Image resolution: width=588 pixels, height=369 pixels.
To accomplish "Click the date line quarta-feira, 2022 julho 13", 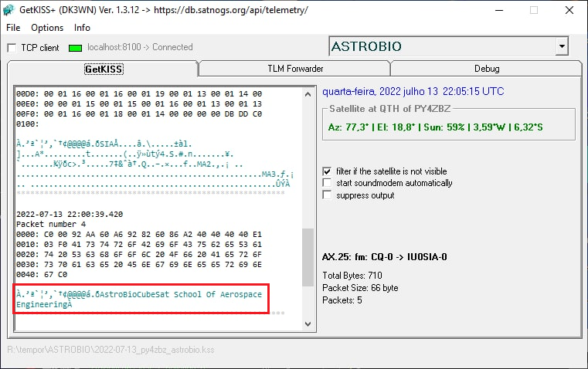I will 413,91.
